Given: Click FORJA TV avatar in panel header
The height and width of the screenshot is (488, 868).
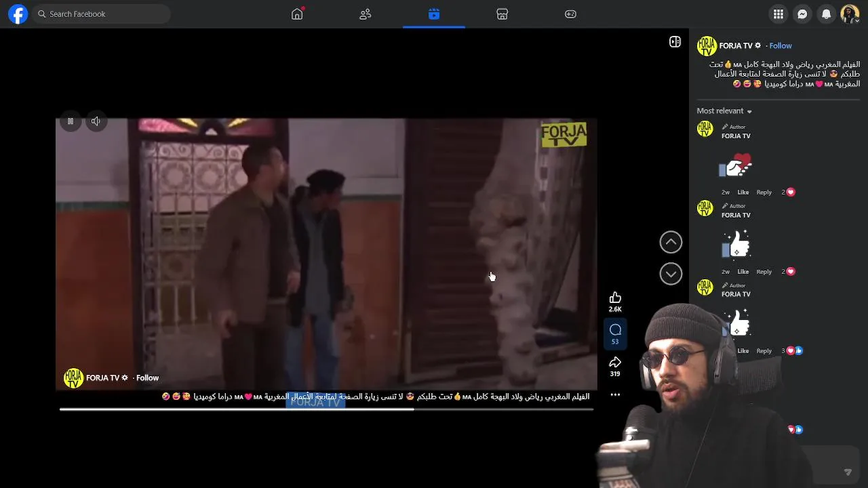Looking at the screenshot, I should pos(707,46).
